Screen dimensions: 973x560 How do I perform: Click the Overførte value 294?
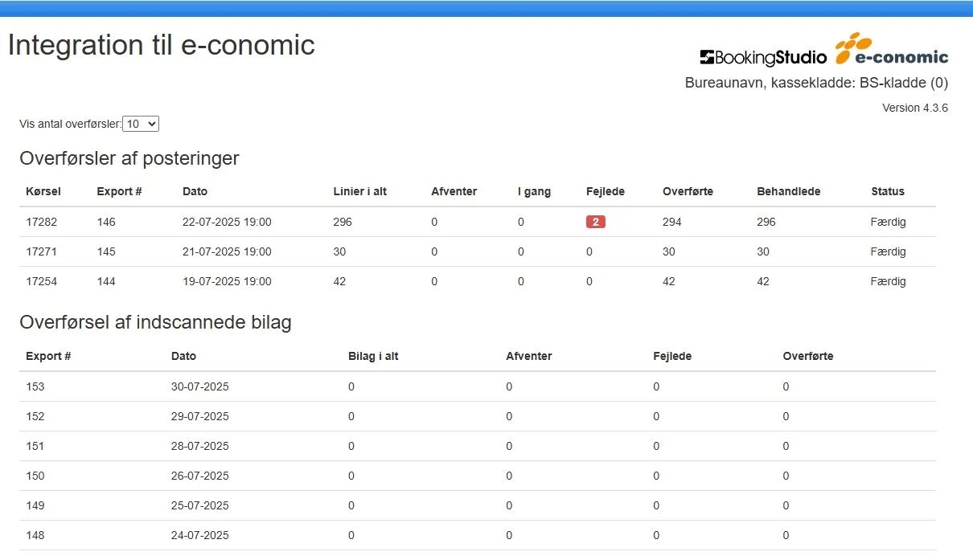(671, 222)
